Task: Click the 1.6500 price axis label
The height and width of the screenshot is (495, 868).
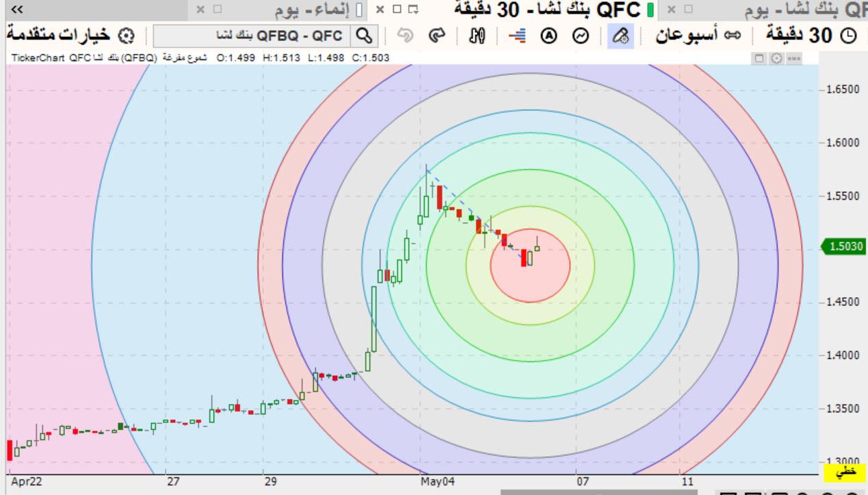Action: 844,90
